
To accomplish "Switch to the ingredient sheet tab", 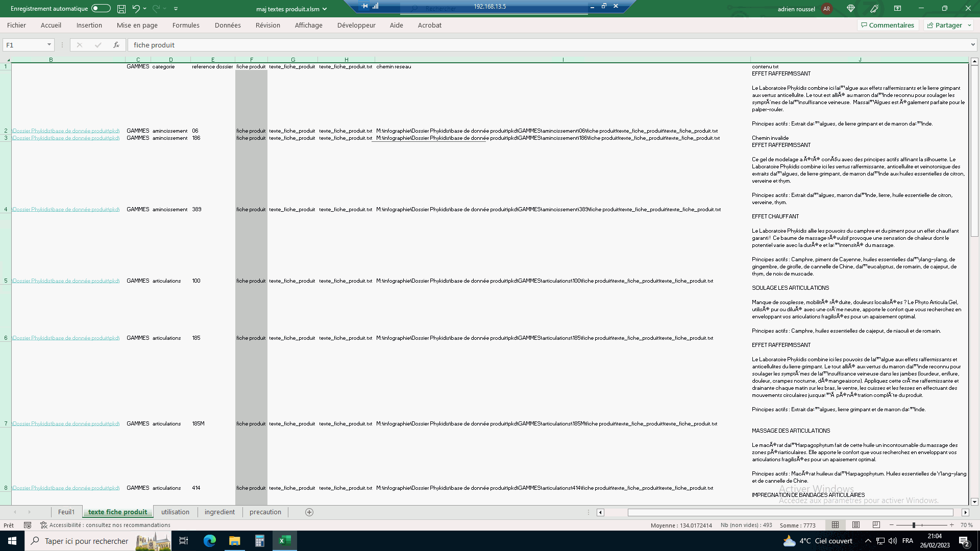I will click(219, 512).
